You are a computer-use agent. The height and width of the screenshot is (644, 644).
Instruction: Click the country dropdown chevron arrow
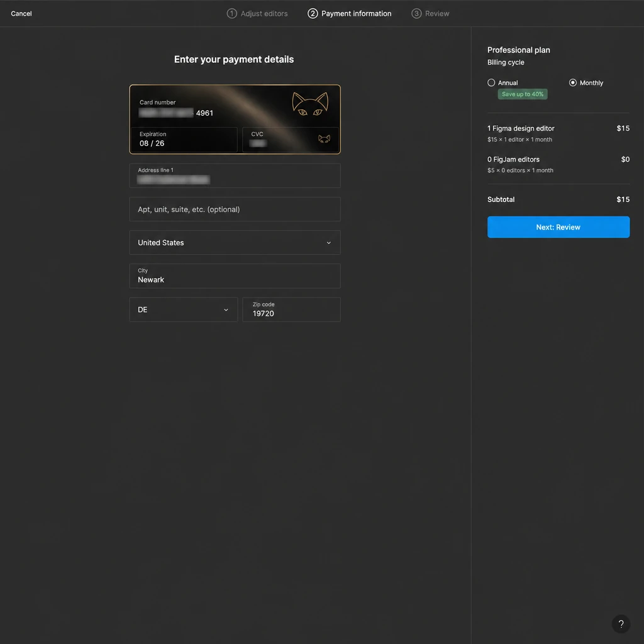[x=328, y=243]
